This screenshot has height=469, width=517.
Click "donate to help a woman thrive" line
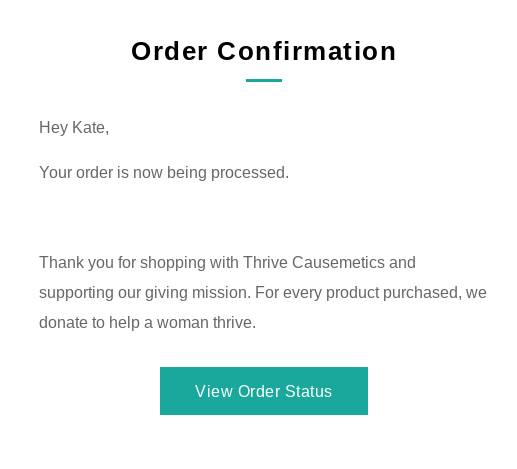tap(147, 323)
